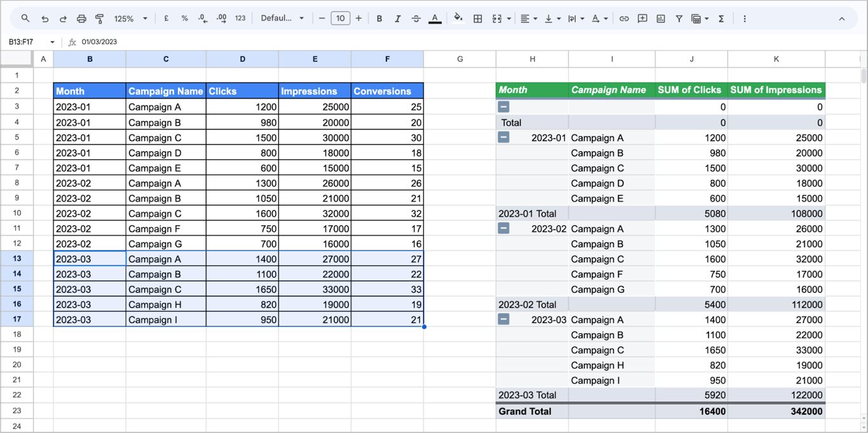
Task: Open text rotation dropdown
Action: [599, 18]
